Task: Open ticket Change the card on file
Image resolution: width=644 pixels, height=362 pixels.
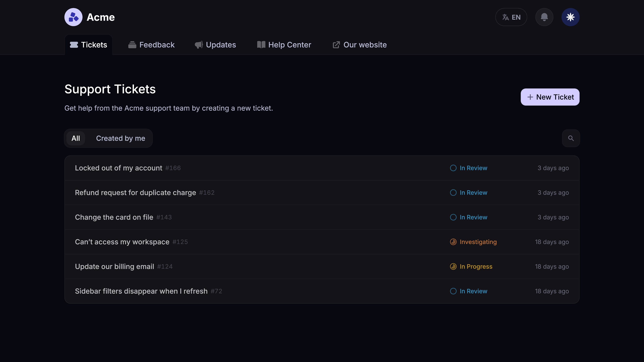Action: click(114, 217)
